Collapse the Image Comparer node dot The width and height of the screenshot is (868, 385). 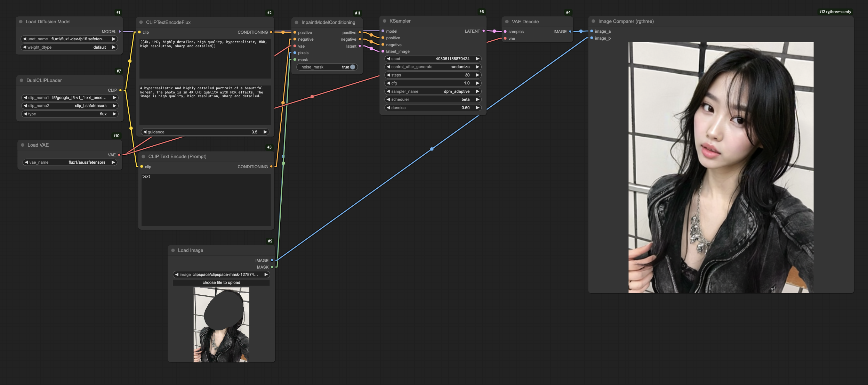coord(594,21)
